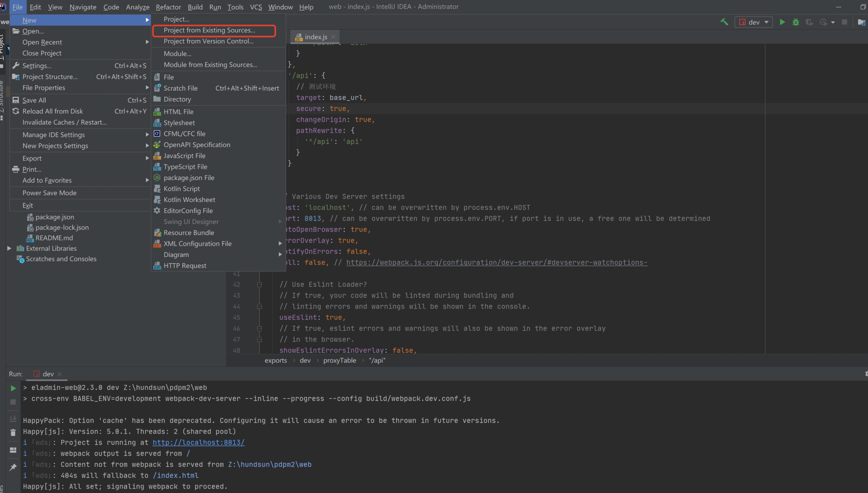Choose Invalidate Caches / Restart...
The height and width of the screenshot is (493, 868).
click(80, 122)
